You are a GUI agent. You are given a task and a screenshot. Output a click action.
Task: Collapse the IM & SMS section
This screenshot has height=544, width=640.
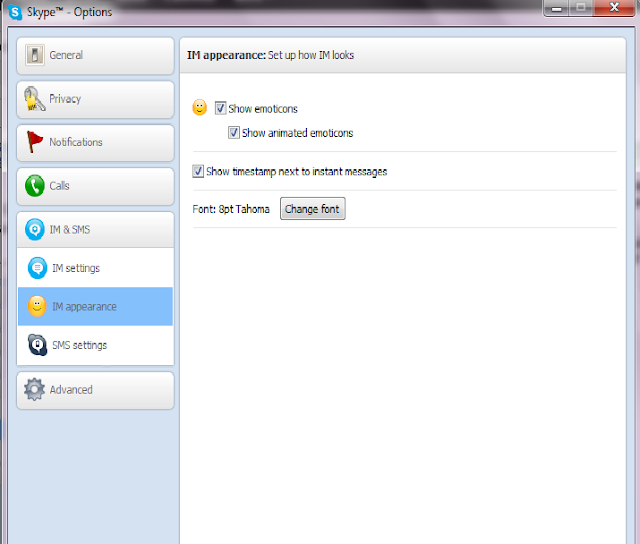95,230
